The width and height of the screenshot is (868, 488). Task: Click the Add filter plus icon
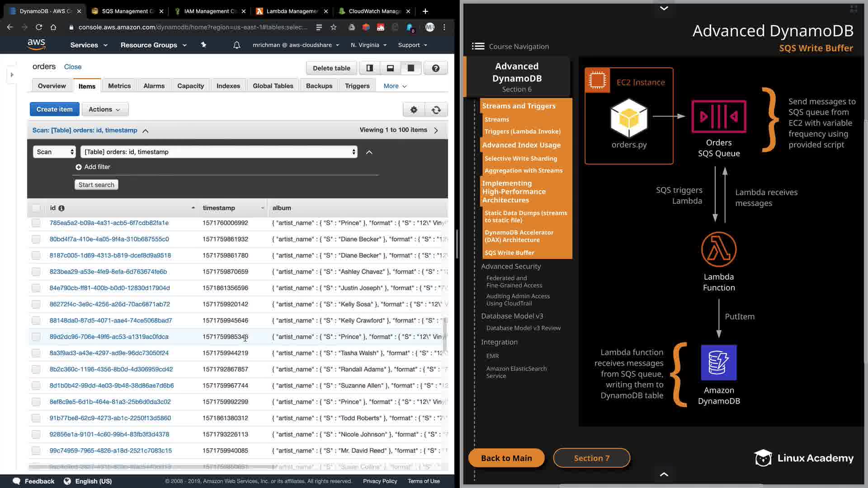click(79, 167)
